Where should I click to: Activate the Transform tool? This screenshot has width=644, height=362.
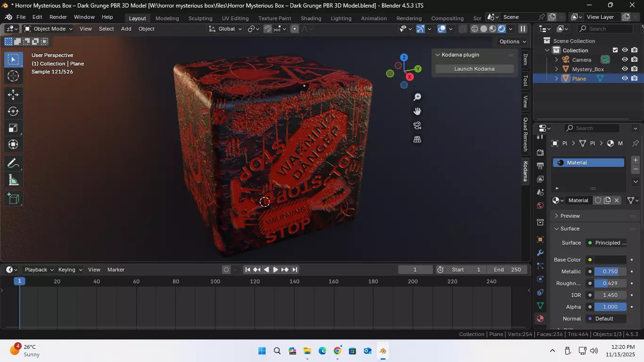tap(13, 144)
